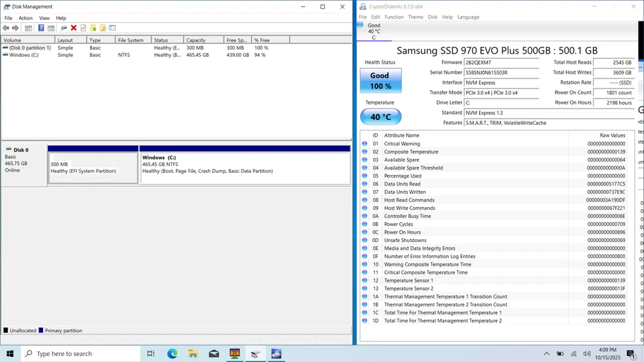Click the status orb beside Unsafe Shutdowns
This screenshot has height=362, width=644.
click(365, 240)
